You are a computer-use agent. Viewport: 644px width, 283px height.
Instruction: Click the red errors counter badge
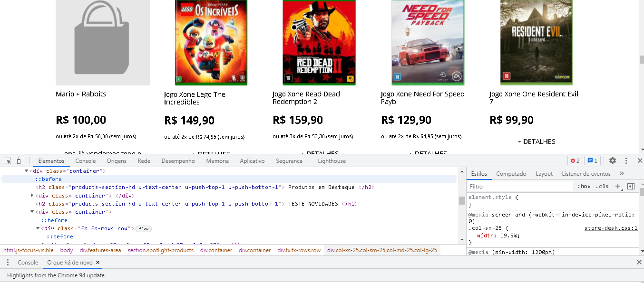(x=575, y=161)
